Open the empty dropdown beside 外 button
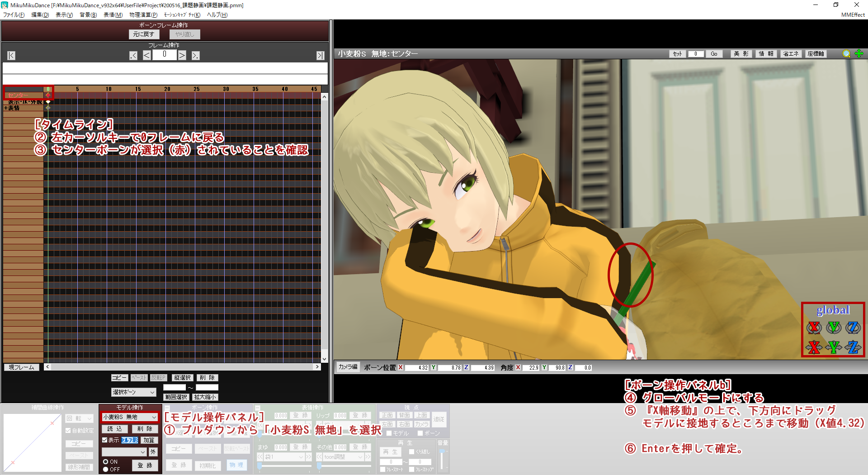Image resolution: width=868 pixels, height=475 pixels. 124,451
